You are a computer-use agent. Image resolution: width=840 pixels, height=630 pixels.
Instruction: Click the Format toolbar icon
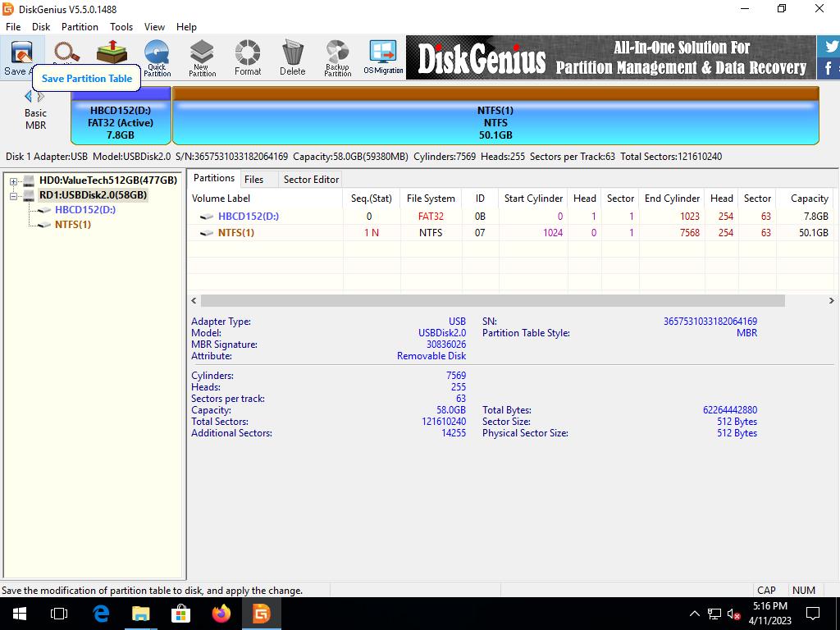247,58
